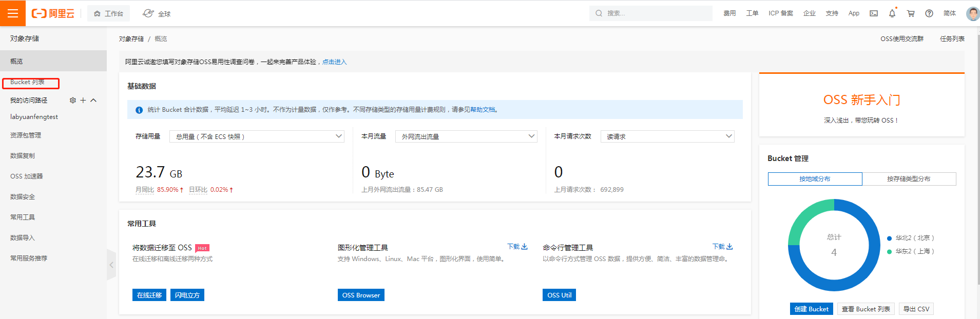This screenshot has width=980, height=319.
Task: Click 导出 CSV button
Action: pos(916,309)
